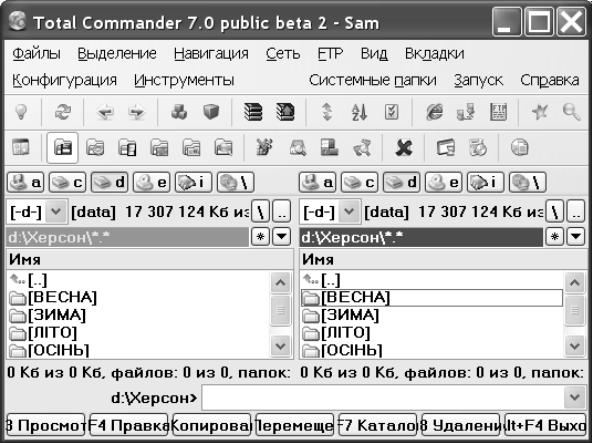
Task: Go back with the left arrow toolbar icon
Action: (105, 112)
